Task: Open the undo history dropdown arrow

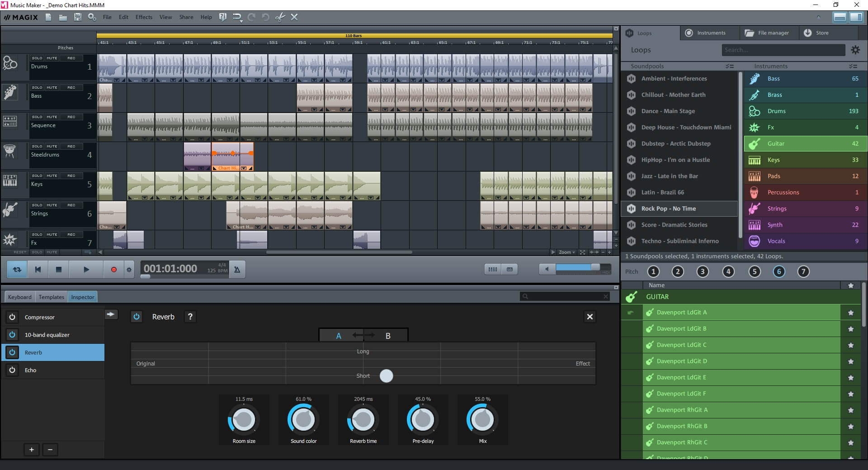Action: (241, 21)
